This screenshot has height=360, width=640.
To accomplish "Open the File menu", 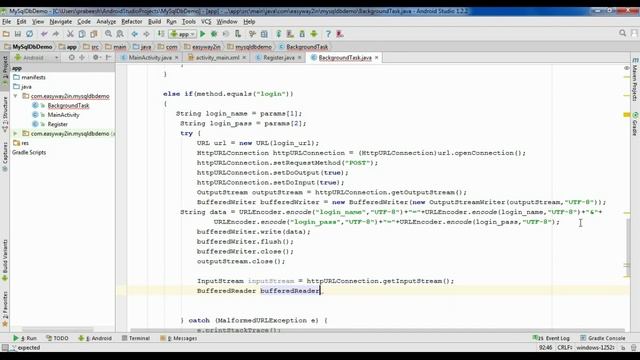I will pos(7,22).
